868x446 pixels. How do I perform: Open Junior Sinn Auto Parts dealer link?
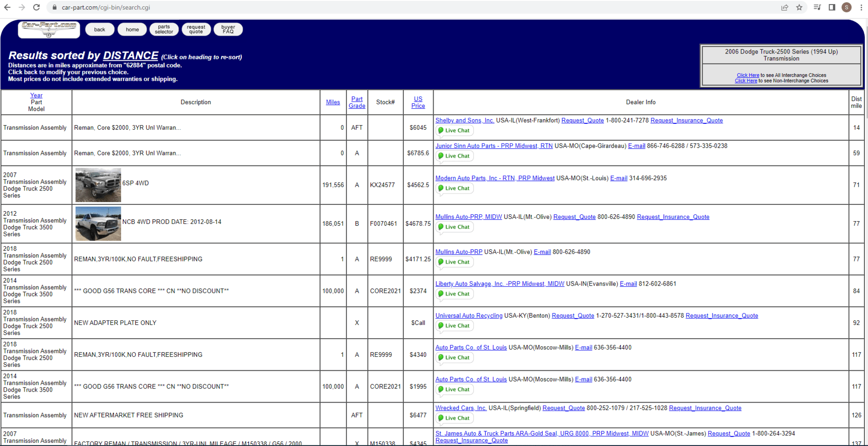(x=494, y=146)
